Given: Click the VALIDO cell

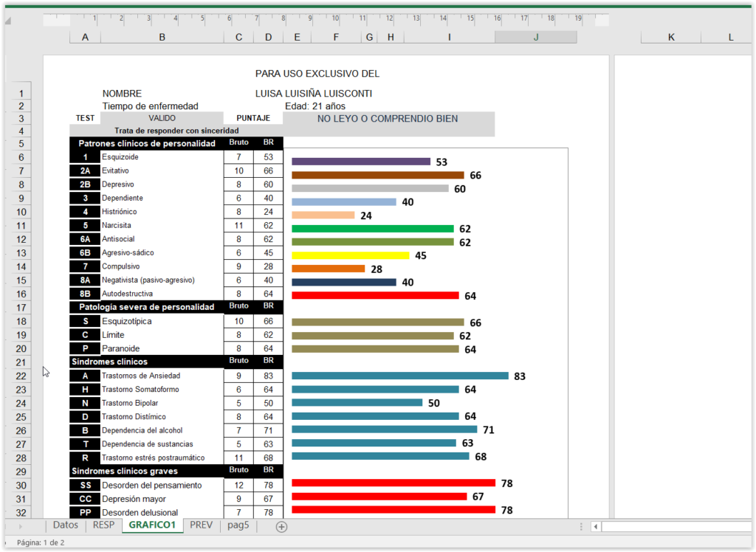Looking at the screenshot, I should coord(162,118).
